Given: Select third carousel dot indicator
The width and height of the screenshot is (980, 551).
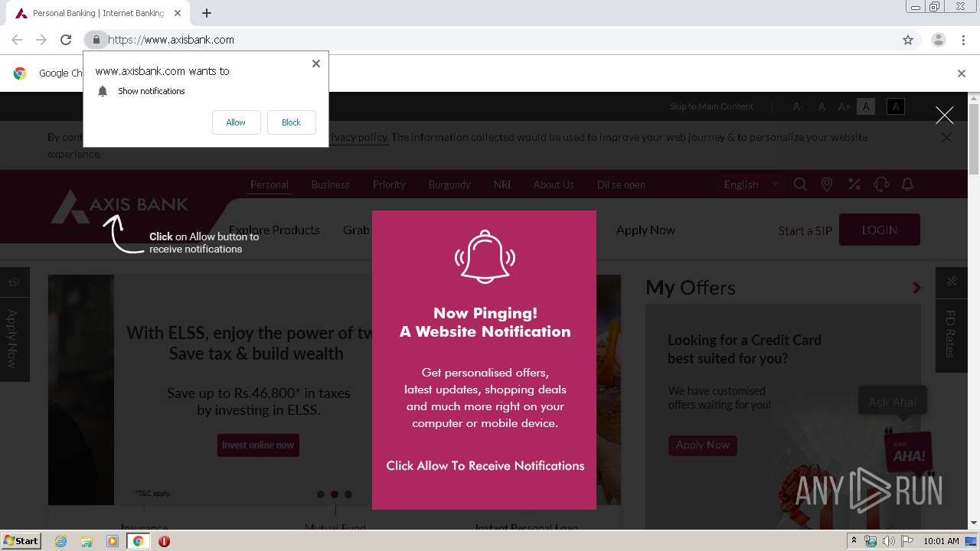Looking at the screenshot, I should pyautogui.click(x=348, y=494).
